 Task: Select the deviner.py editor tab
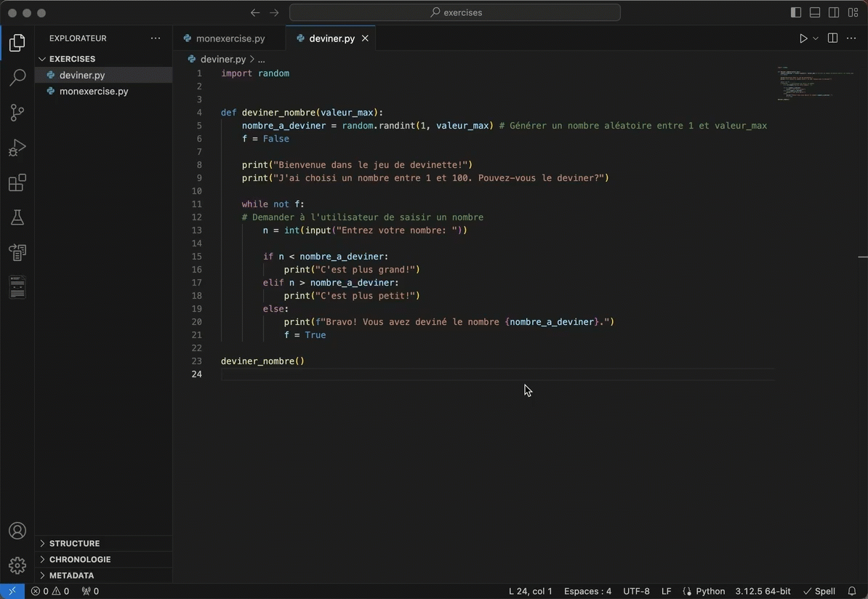331,39
